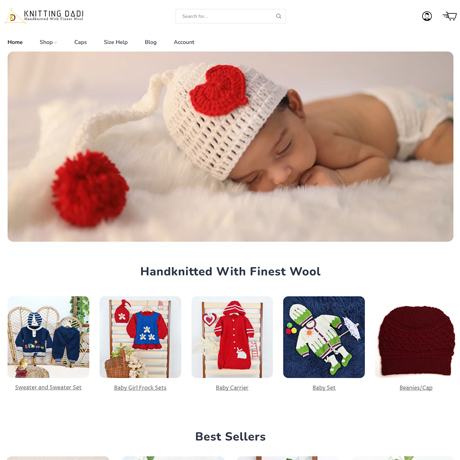The image size is (460, 460).
Task: Open the Size Help page
Action: (116, 42)
